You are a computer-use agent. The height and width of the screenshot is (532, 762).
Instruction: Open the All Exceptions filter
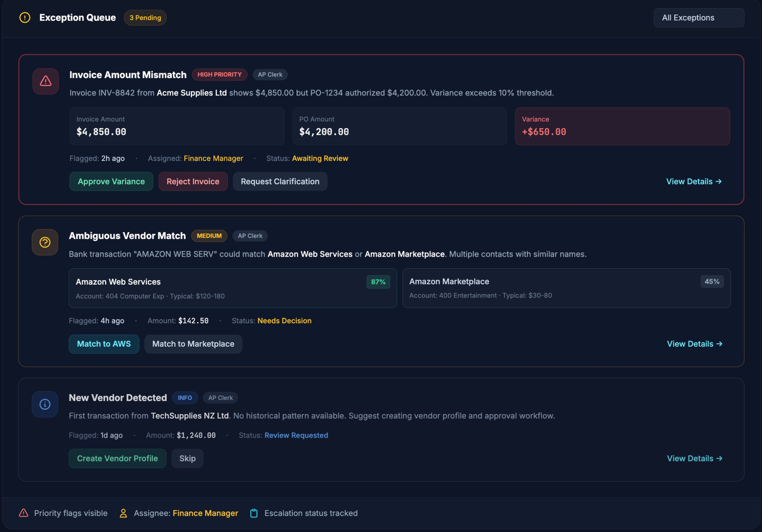click(x=698, y=18)
